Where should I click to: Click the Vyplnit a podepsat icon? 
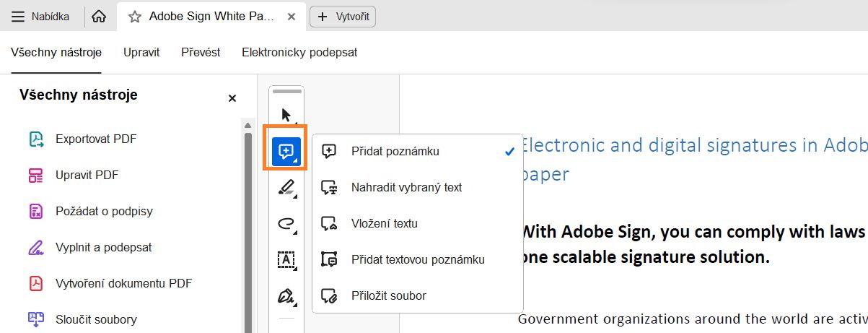36,248
